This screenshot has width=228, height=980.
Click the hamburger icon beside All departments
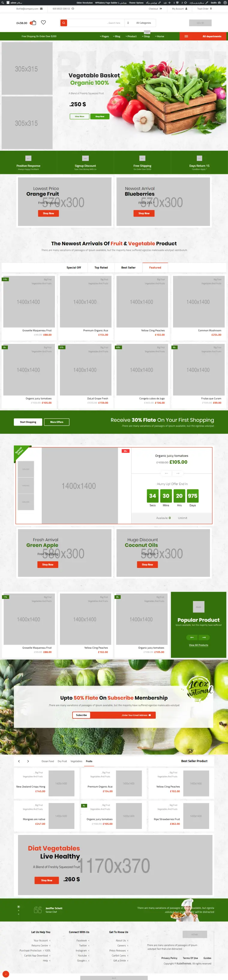click(x=186, y=37)
